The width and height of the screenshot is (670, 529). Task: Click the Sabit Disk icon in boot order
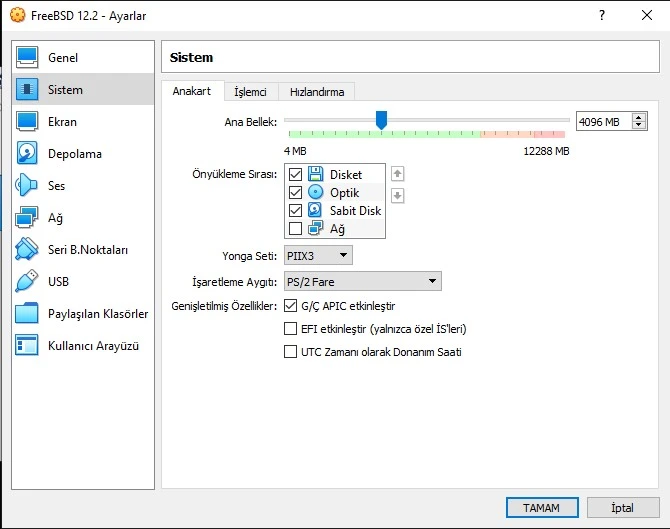(x=315, y=210)
